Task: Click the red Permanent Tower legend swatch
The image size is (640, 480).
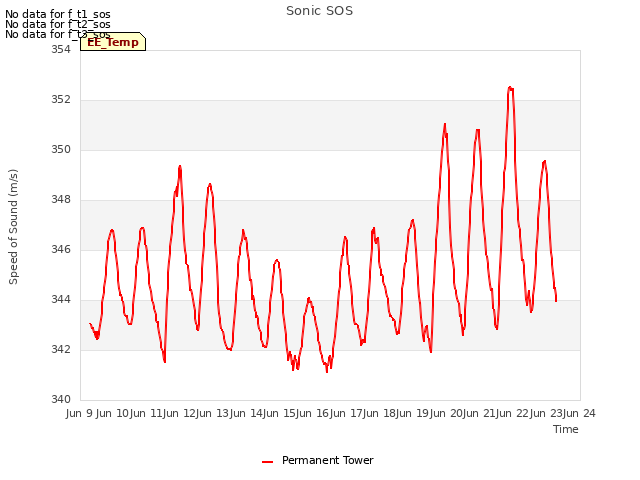Action: tap(267, 462)
